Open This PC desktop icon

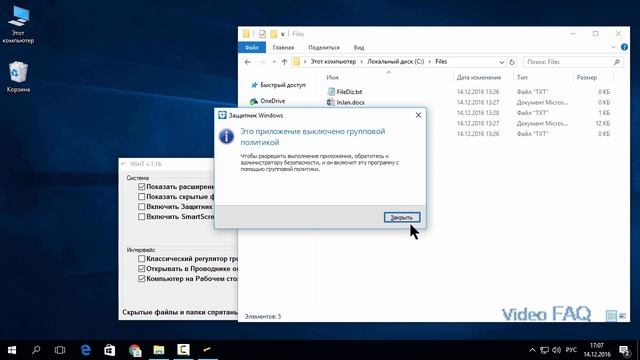[18, 24]
